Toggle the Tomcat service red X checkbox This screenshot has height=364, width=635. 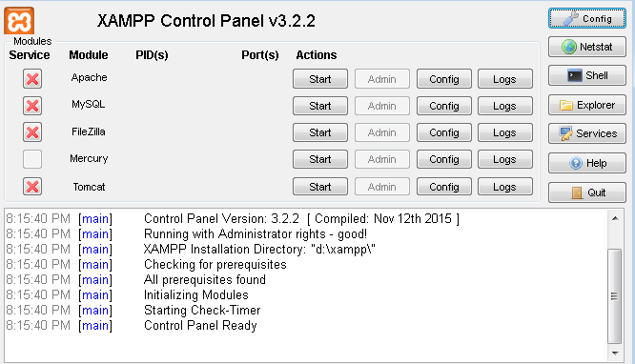(x=32, y=187)
